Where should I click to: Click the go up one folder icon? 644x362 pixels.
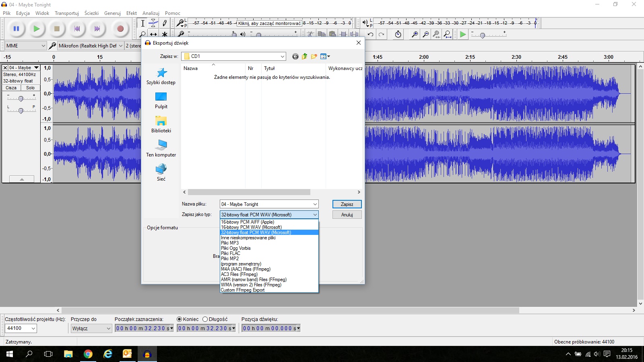305,57
